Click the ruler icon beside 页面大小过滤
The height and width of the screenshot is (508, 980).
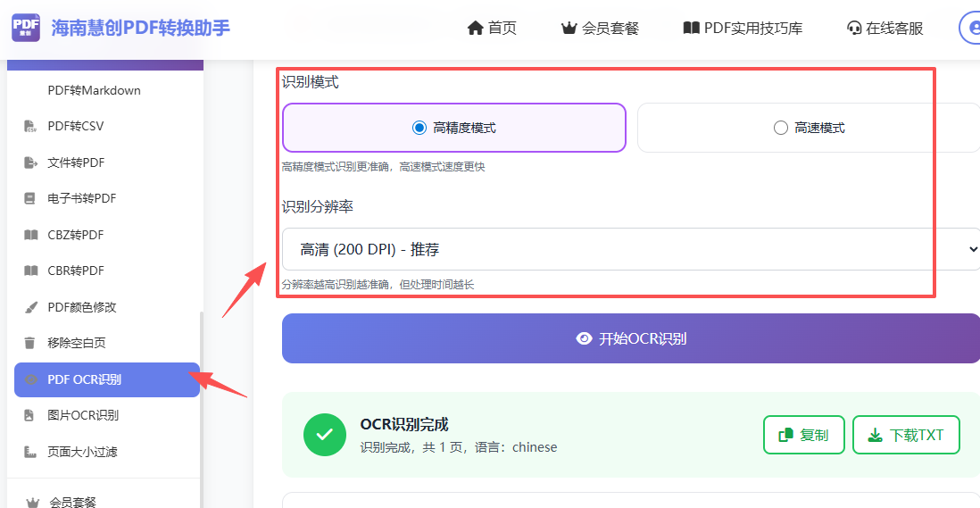[30, 452]
